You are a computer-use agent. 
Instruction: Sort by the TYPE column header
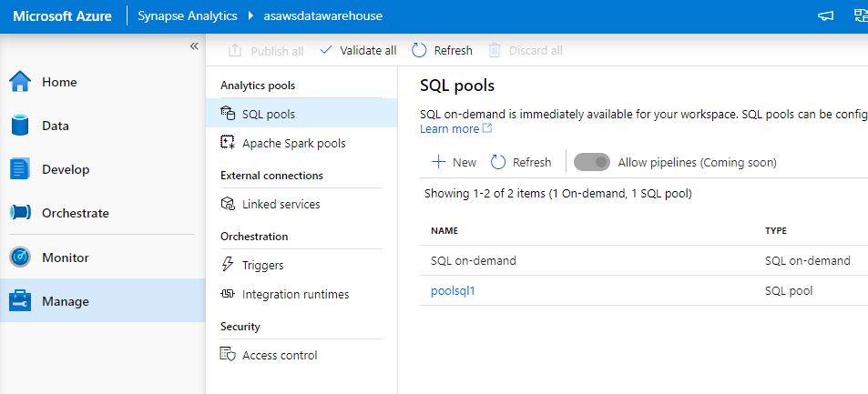776,230
